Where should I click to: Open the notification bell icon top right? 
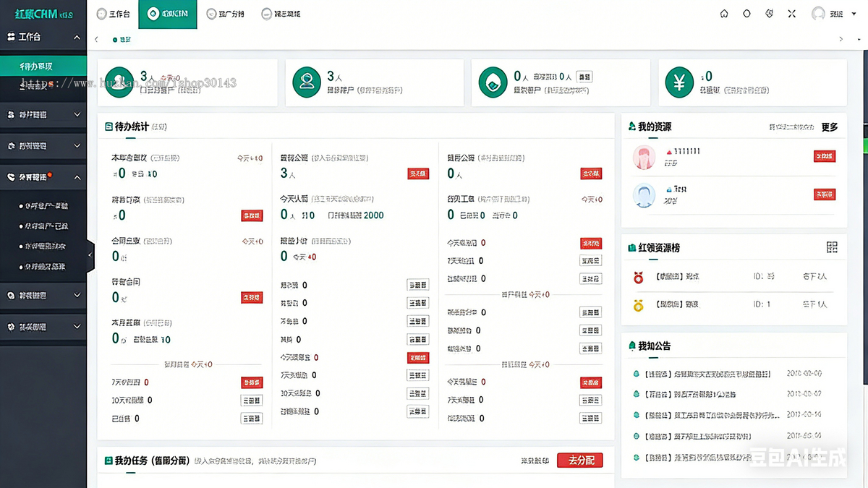769,14
